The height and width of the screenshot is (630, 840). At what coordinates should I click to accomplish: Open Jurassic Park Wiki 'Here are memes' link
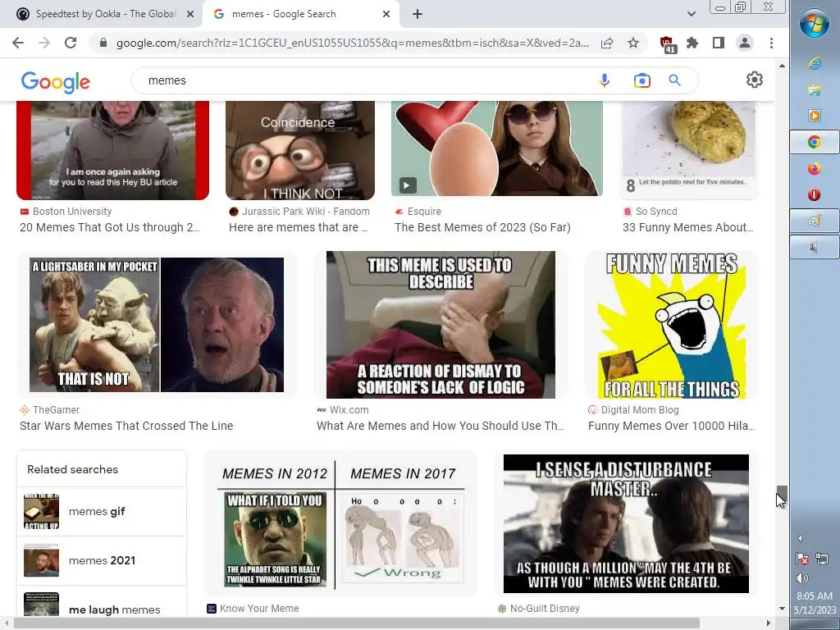(299, 227)
